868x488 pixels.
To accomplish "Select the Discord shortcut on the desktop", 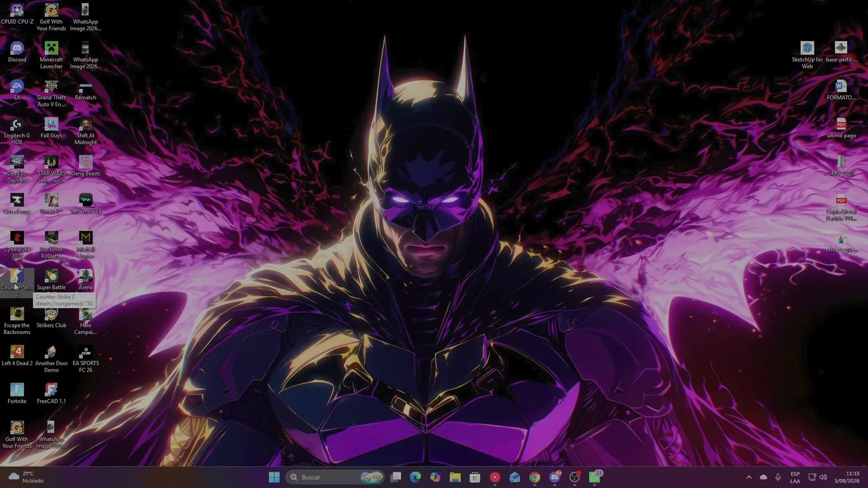I will (x=17, y=53).
